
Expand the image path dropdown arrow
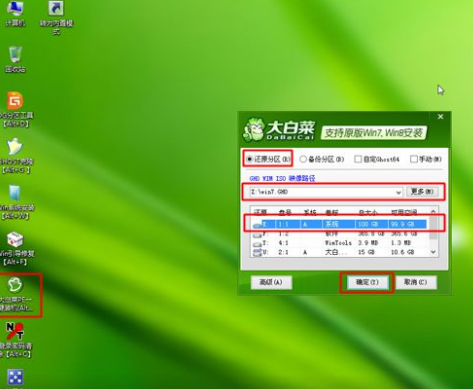[x=398, y=192]
